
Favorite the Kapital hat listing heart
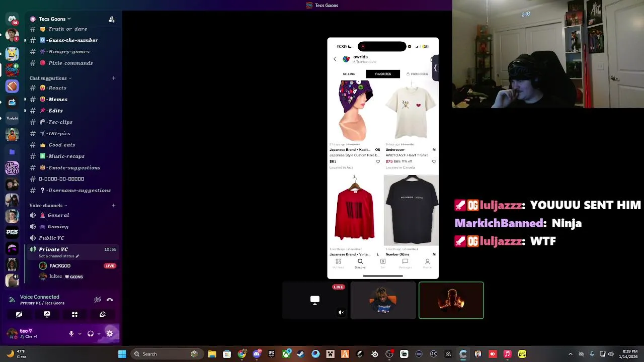[378, 161]
